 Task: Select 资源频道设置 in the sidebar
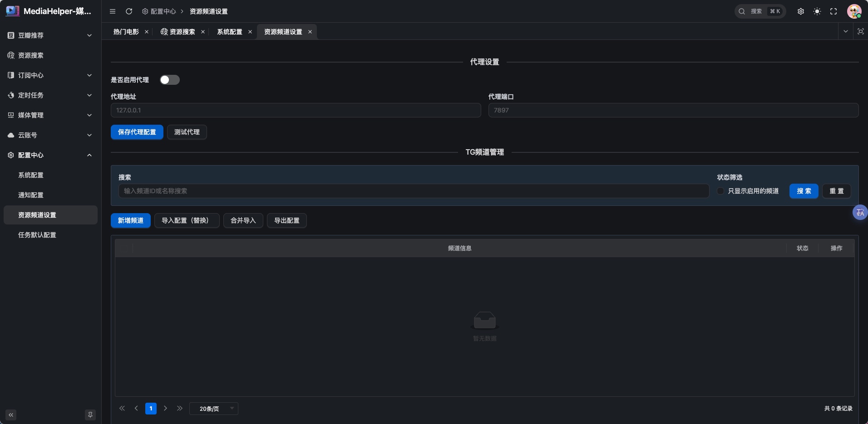coord(50,215)
